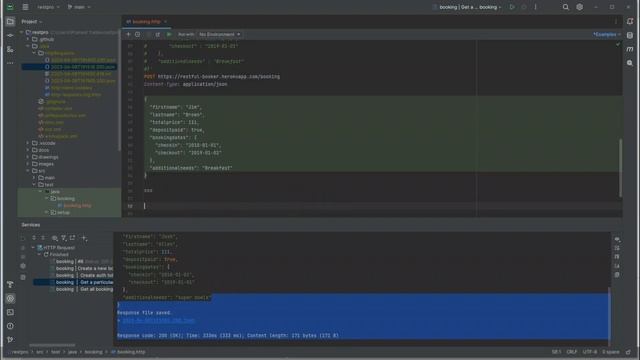The width and height of the screenshot is (640, 360).
Task: Click the Expand All icon in Services toolbar
Action: (x=34, y=238)
